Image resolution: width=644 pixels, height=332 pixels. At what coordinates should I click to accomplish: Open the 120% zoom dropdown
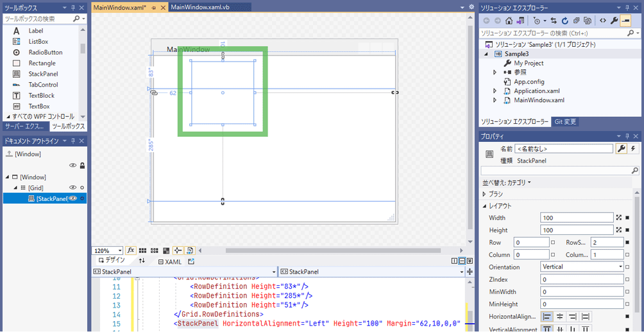click(x=119, y=250)
